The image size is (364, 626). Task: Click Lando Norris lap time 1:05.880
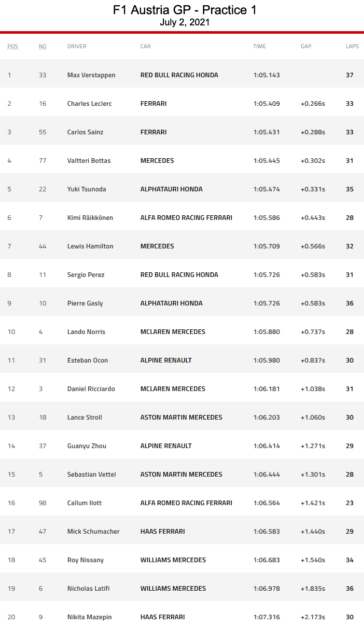[267, 332]
